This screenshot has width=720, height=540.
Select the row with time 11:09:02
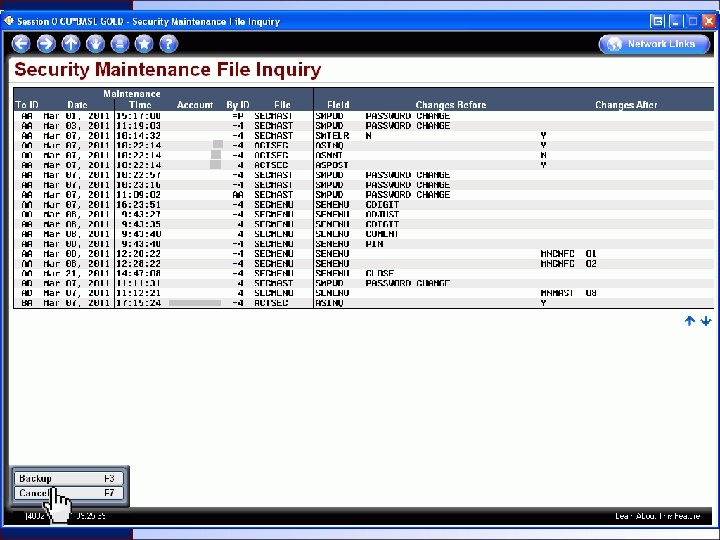[364, 195]
